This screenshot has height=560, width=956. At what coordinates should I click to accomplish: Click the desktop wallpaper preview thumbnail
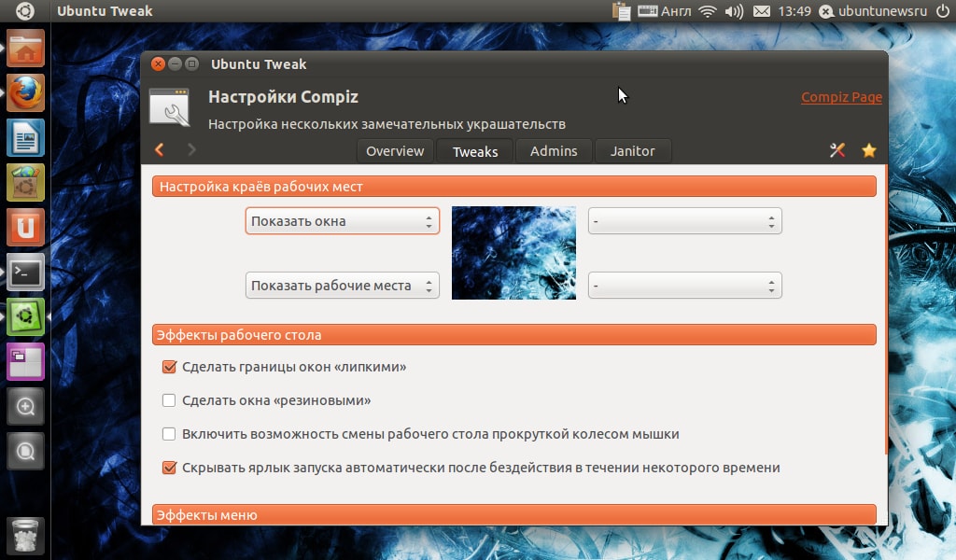click(x=513, y=253)
